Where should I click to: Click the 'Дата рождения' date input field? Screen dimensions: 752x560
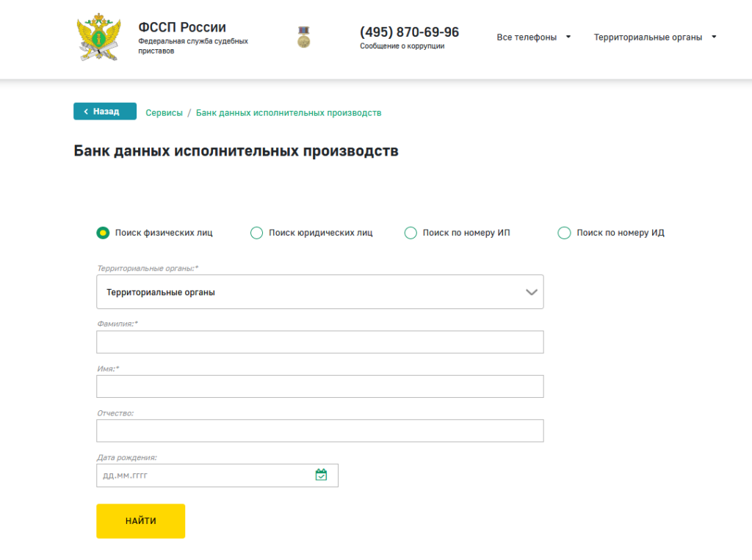(217, 475)
